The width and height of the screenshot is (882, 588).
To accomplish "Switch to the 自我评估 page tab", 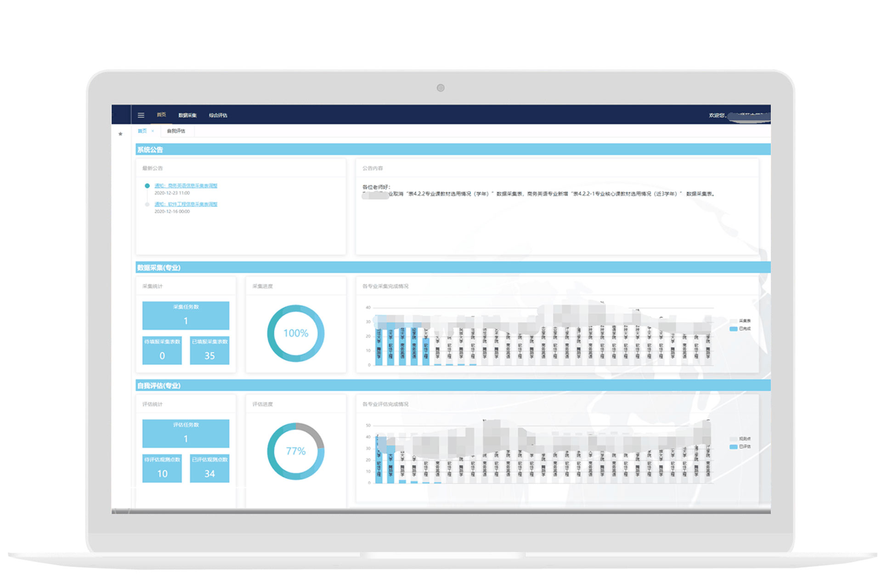I will tap(176, 131).
